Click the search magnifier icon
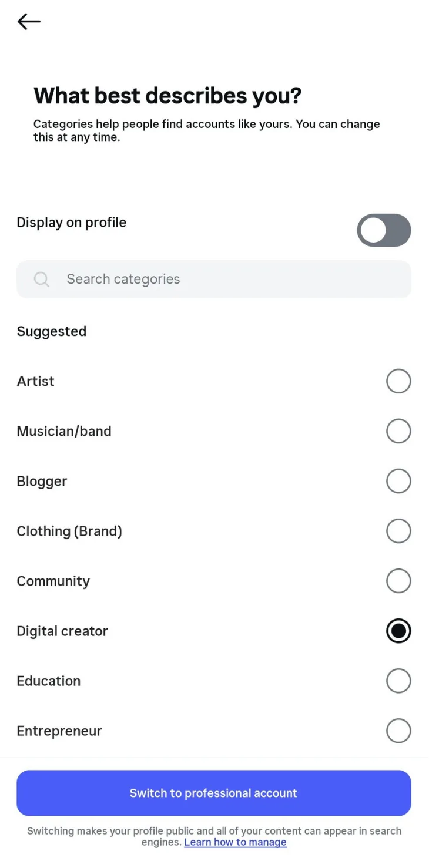This screenshot has width=429, height=868. [42, 279]
